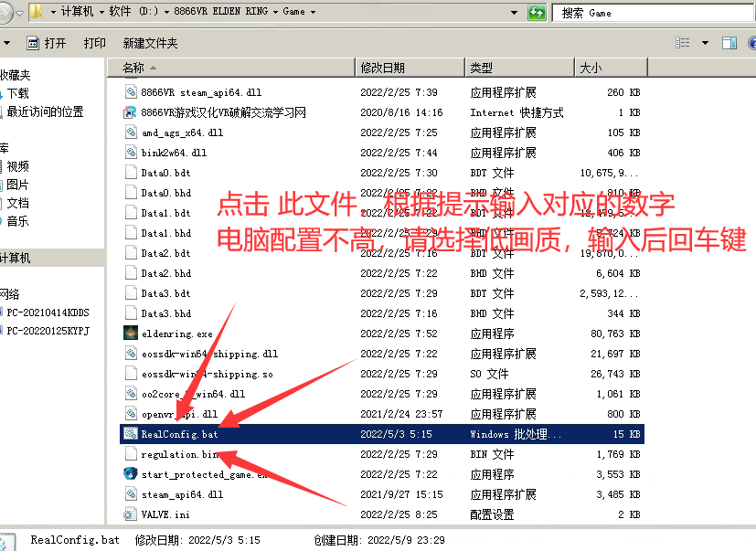
Task: Select PC-20220125KYPJ under network
Action: [48, 331]
